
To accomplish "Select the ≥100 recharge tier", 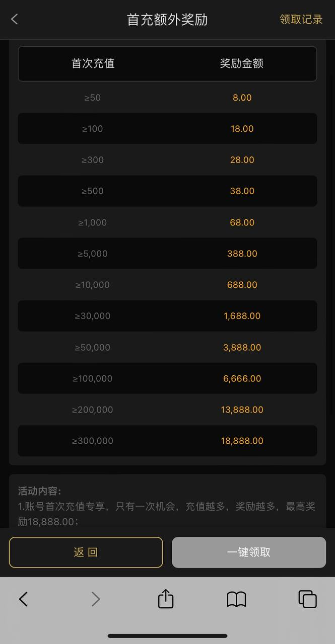I will click(x=93, y=129).
